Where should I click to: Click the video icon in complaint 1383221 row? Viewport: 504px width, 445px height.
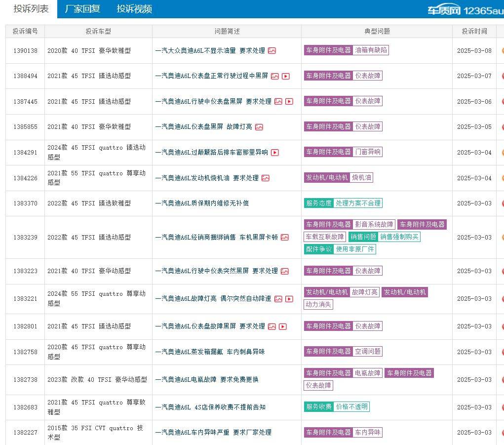click(289, 299)
